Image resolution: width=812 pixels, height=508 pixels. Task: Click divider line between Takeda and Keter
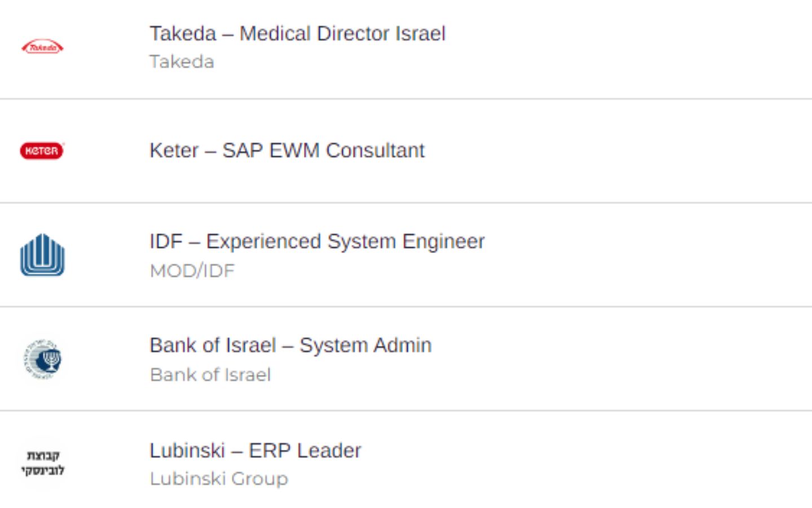[406, 99]
